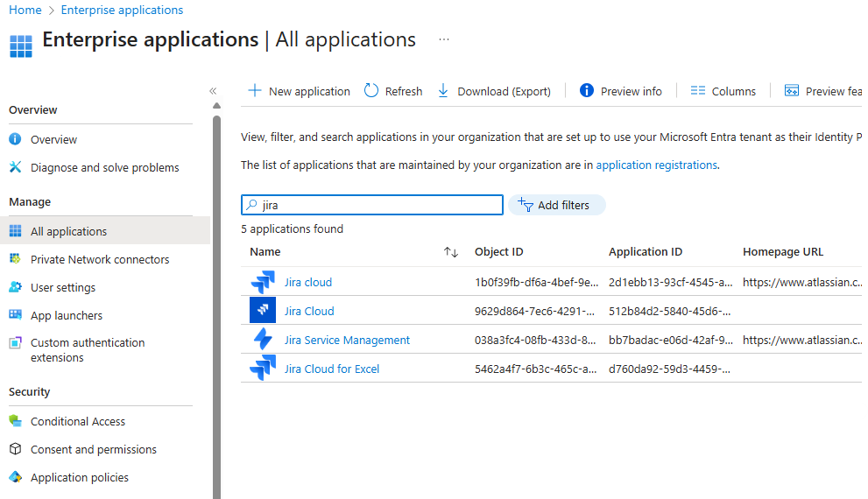868x499 pixels.
Task: Click the Enterprise applications grid icon in header
Action: [21, 46]
